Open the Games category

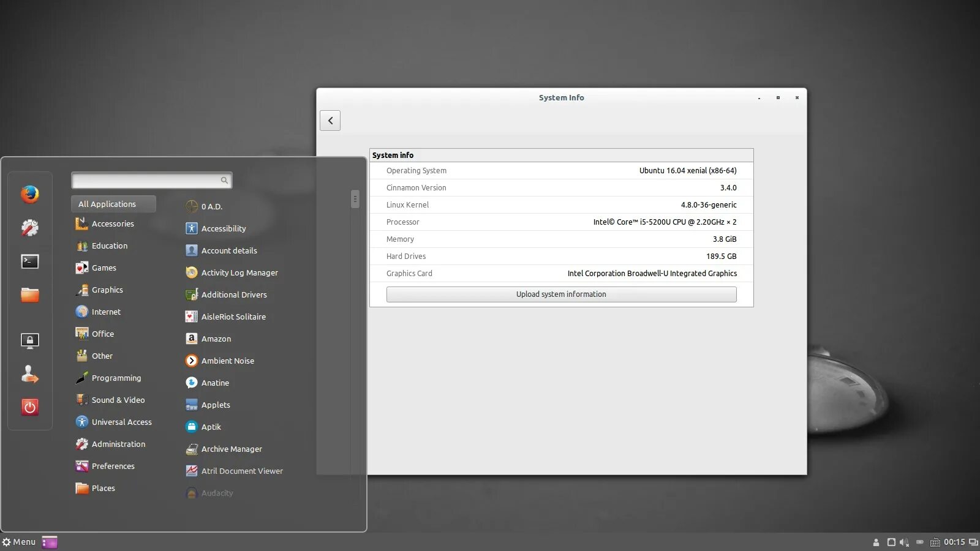pyautogui.click(x=96, y=268)
